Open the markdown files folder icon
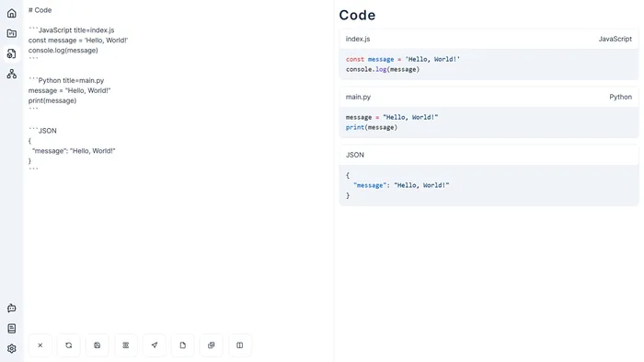 (x=11, y=33)
